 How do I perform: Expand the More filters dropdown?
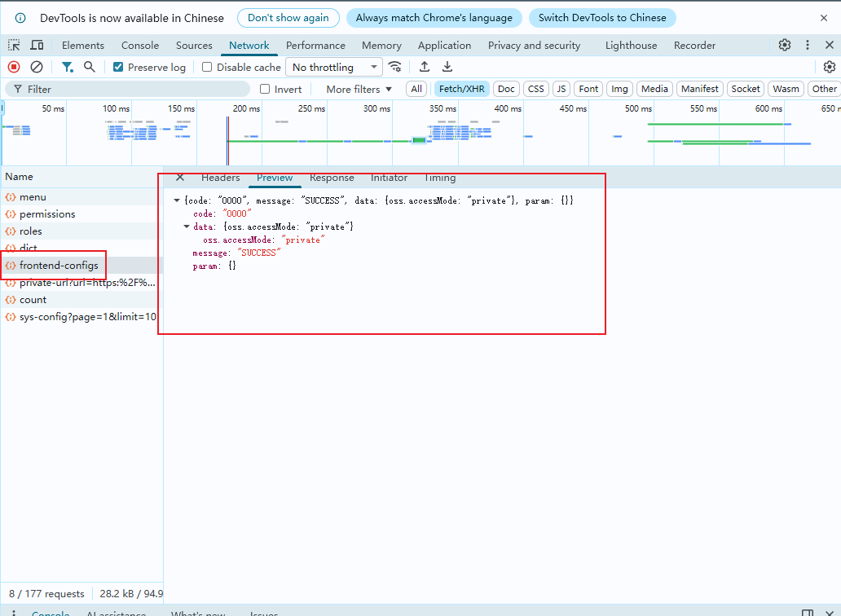coord(359,90)
